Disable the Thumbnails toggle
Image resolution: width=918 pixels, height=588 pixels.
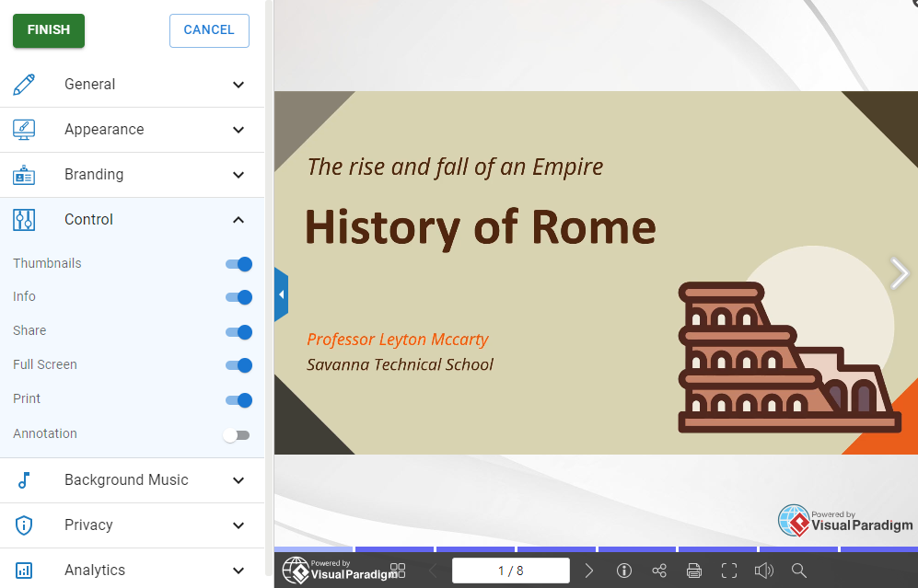tap(238, 264)
